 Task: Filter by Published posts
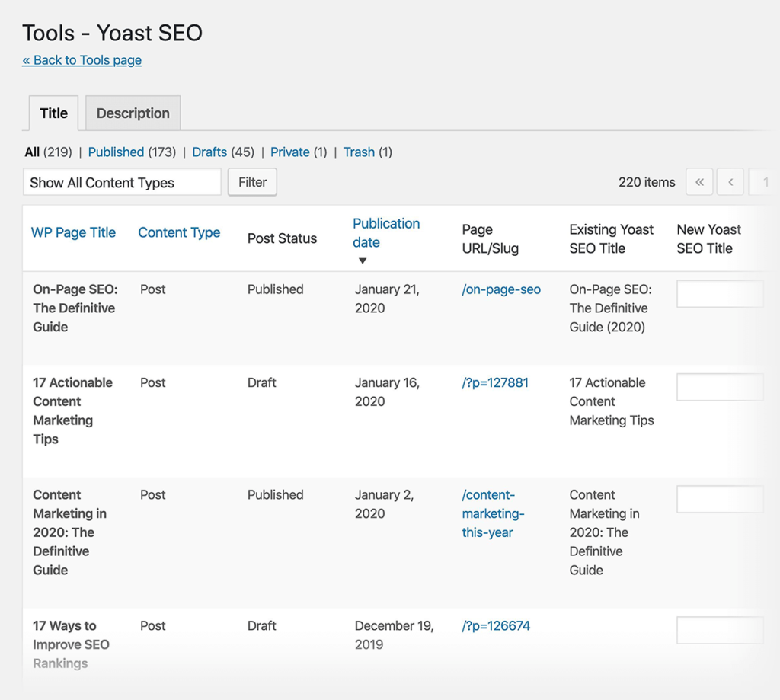(116, 152)
